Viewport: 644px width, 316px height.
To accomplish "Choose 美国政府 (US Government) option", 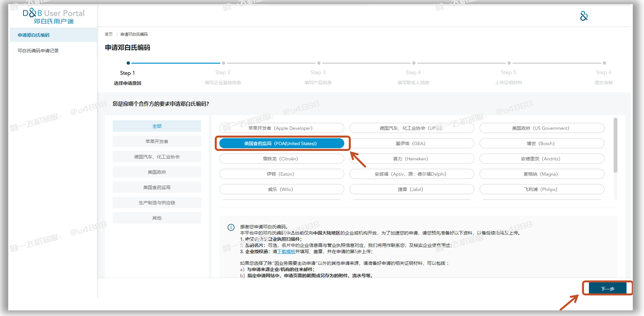I will pyautogui.click(x=542, y=128).
